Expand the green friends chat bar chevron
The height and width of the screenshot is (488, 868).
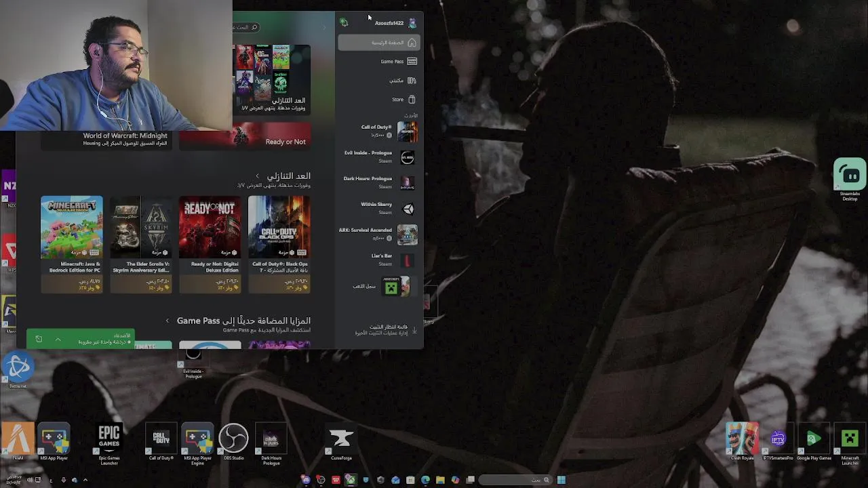pos(58,339)
